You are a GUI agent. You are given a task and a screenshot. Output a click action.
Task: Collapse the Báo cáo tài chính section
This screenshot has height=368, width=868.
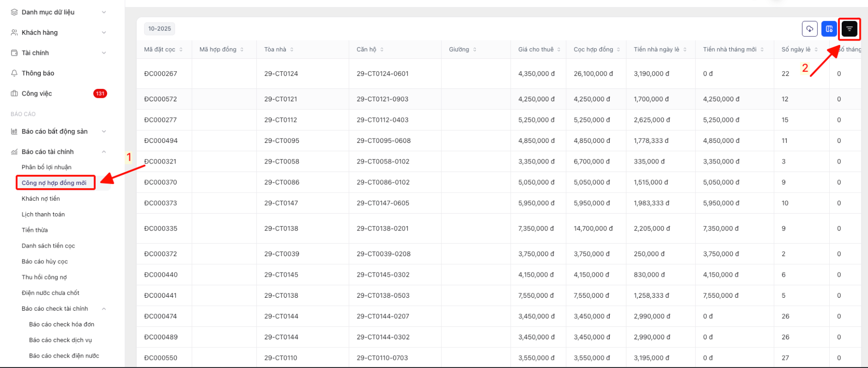click(x=104, y=152)
